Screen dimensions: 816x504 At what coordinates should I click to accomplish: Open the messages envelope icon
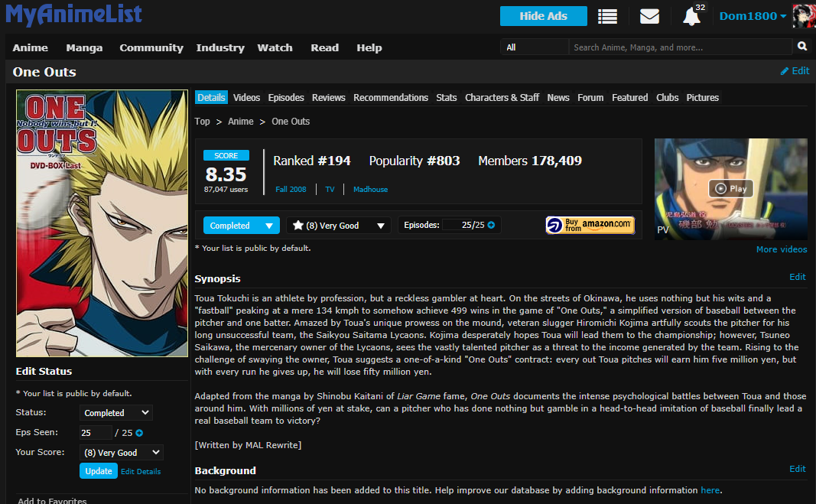(x=649, y=16)
